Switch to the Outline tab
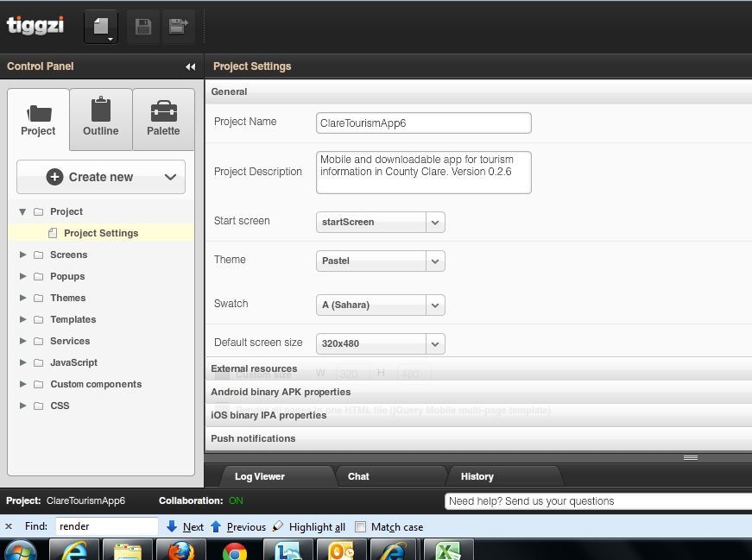 pos(101,119)
